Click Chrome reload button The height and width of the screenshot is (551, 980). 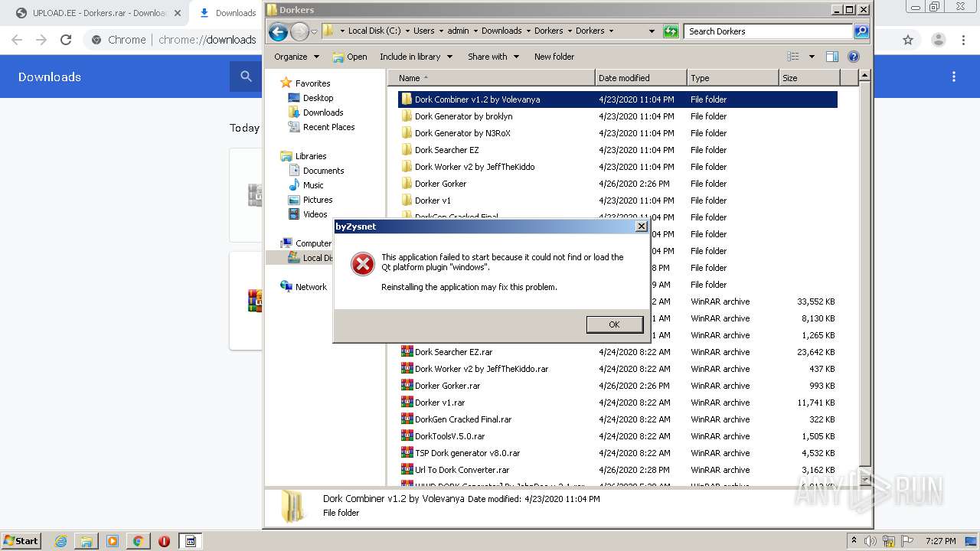[x=66, y=40]
